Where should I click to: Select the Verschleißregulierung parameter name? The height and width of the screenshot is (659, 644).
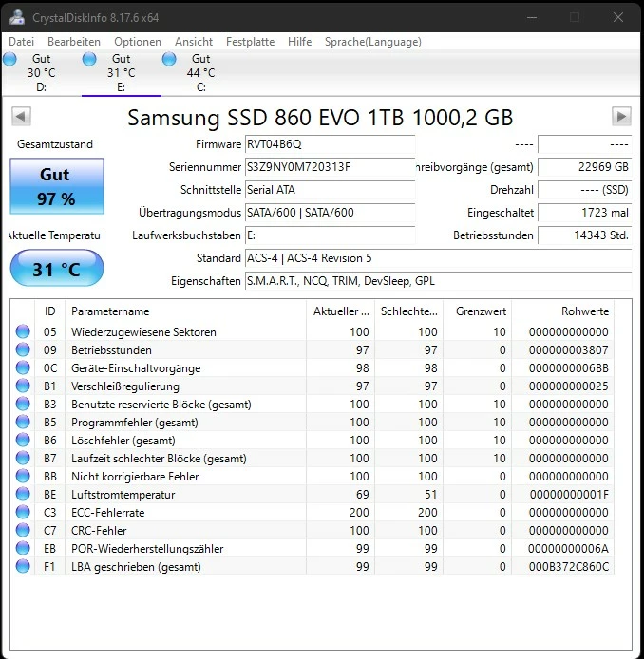pos(125,386)
